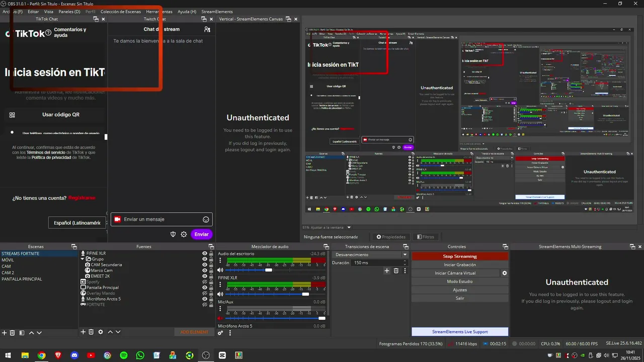Open emote picker in Twitch chat
This screenshot has height=362, width=644.
click(x=206, y=219)
